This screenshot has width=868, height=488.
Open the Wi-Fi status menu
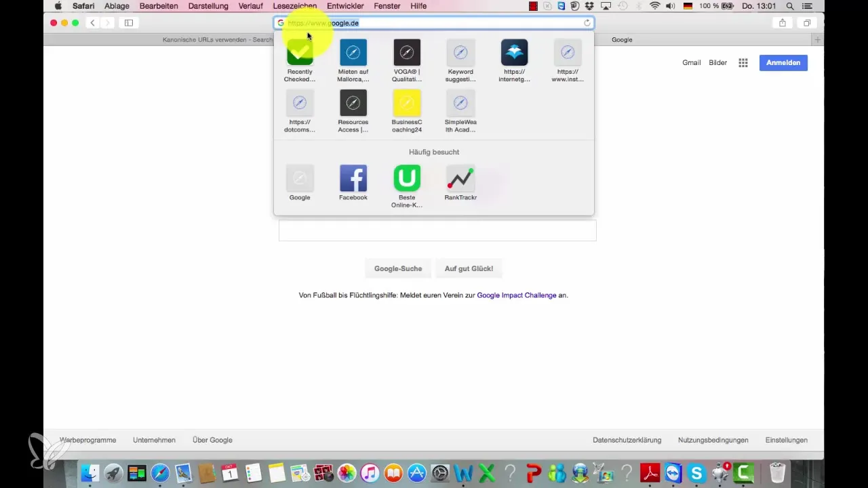click(x=654, y=6)
